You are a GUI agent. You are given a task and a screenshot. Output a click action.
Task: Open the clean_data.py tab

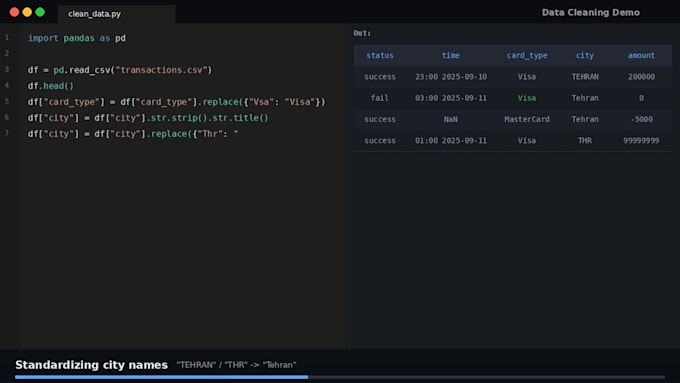tap(116, 14)
